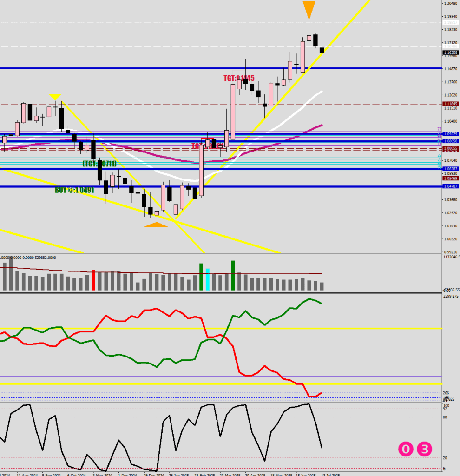Click the 29 Dec 2024 date label
Viewport: 460px width, 476px height.
tap(153, 475)
